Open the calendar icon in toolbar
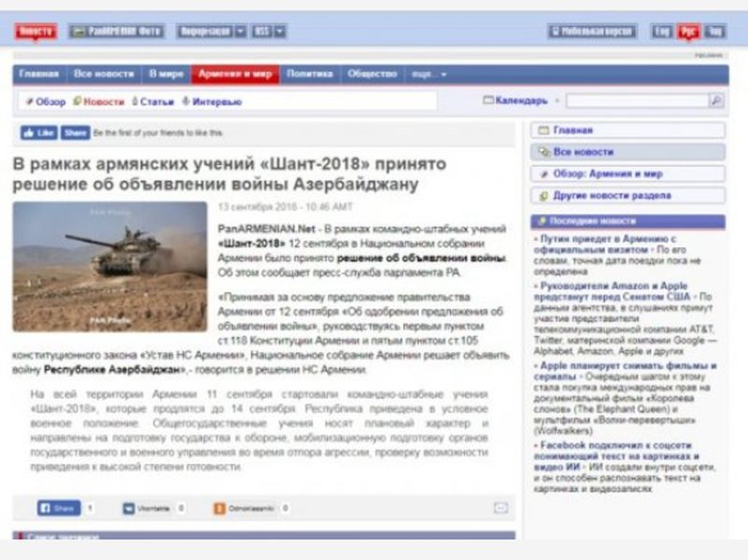This screenshot has width=748, height=560. tap(488, 101)
